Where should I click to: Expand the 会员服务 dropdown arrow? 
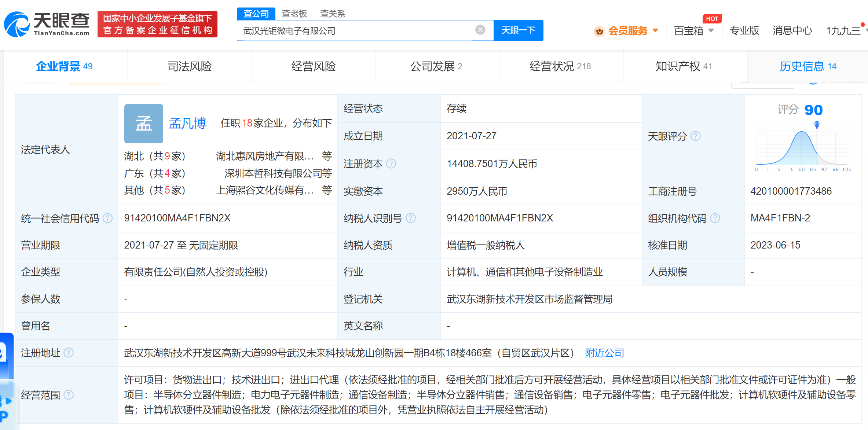[x=655, y=30]
